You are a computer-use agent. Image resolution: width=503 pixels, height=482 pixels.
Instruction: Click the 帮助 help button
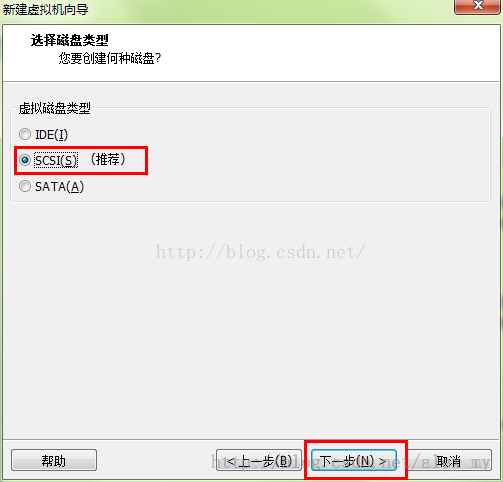pyautogui.click(x=54, y=460)
